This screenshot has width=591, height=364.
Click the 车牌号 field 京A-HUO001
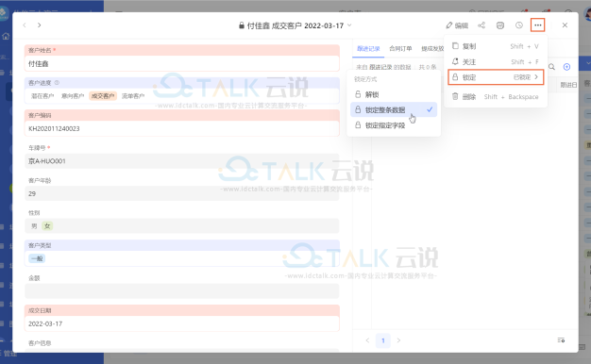(182, 161)
